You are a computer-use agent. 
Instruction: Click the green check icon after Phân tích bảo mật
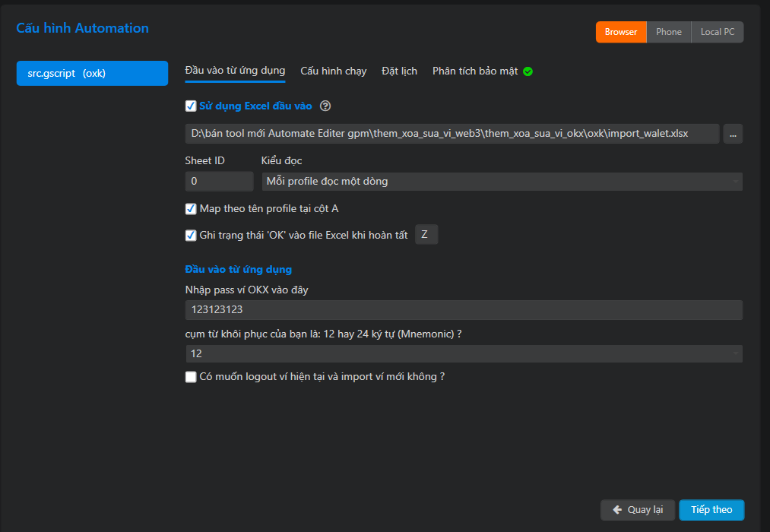(x=528, y=71)
